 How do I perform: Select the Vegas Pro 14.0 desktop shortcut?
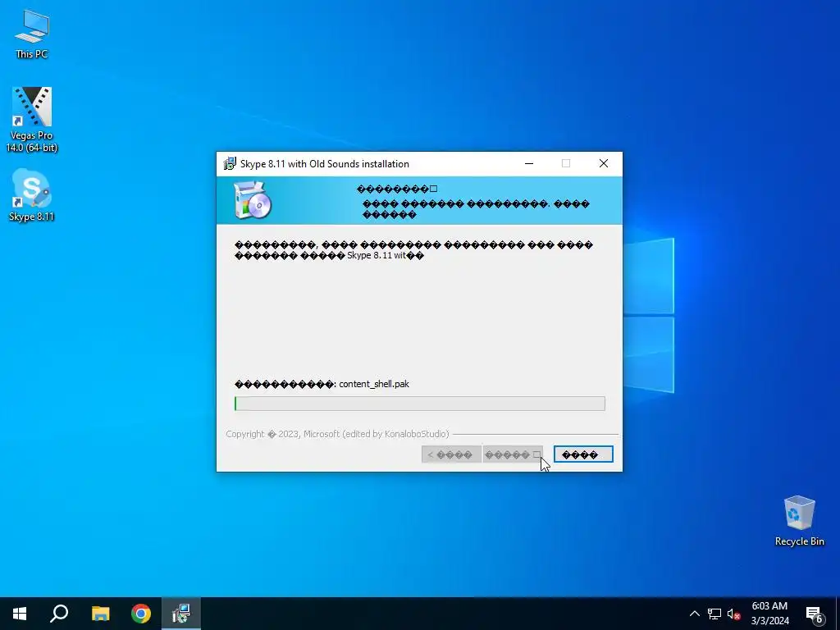pos(32,120)
